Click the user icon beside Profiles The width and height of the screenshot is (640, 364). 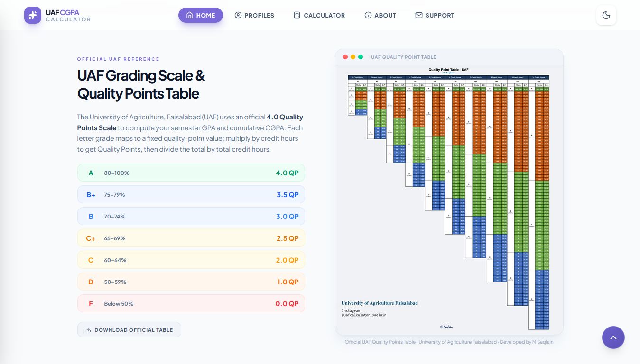(x=238, y=15)
